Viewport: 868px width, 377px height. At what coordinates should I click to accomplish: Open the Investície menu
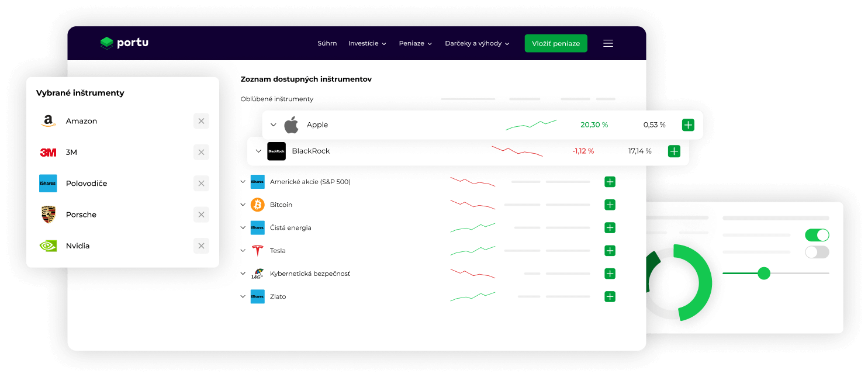[367, 44]
